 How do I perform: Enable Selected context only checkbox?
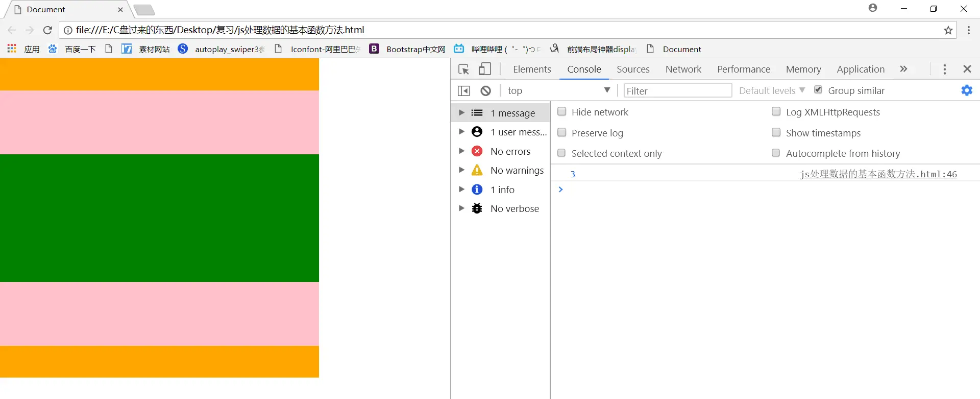[561, 153]
